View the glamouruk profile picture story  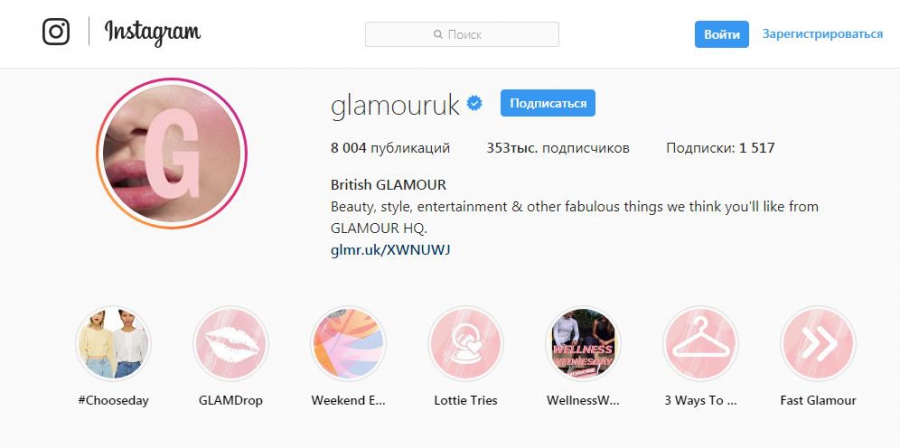pyautogui.click(x=172, y=153)
